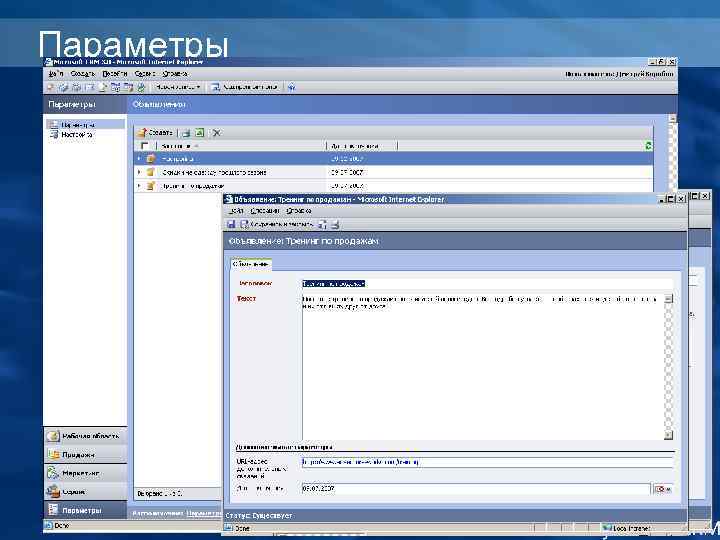Click the delete X icon in grid toolbar
Screen dimensions: 720x540
coord(217,133)
